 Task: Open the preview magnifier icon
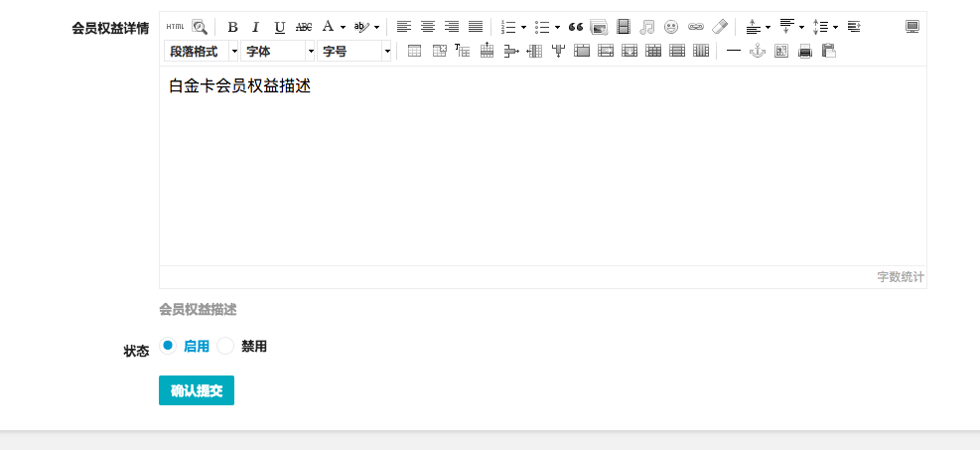click(200, 27)
